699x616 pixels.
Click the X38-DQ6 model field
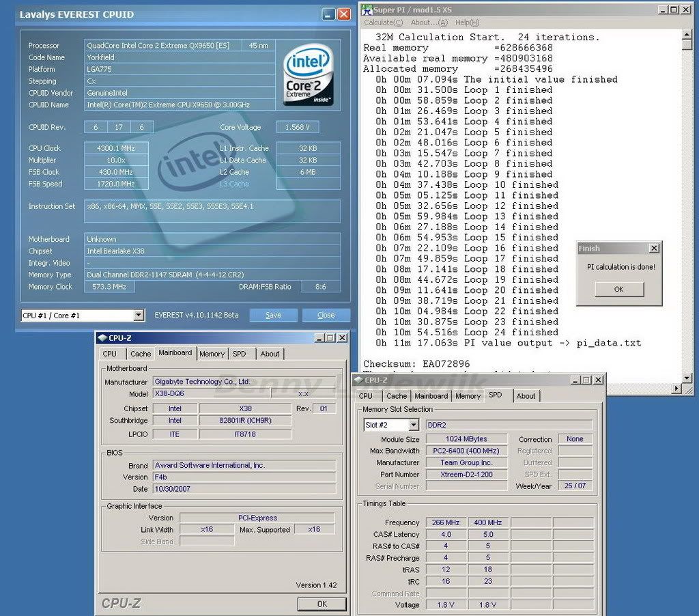[x=212, y=393]
